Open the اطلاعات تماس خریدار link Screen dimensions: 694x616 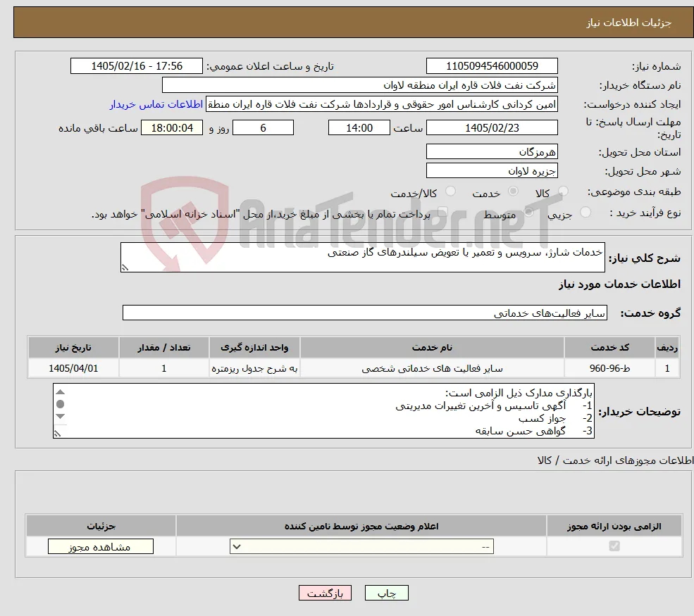click(156, 104)
